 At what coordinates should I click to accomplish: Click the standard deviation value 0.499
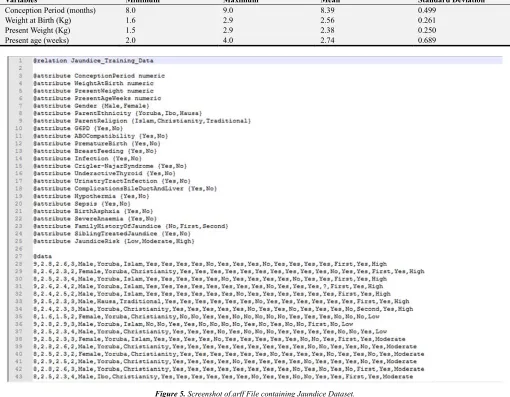tap(427, 10)
